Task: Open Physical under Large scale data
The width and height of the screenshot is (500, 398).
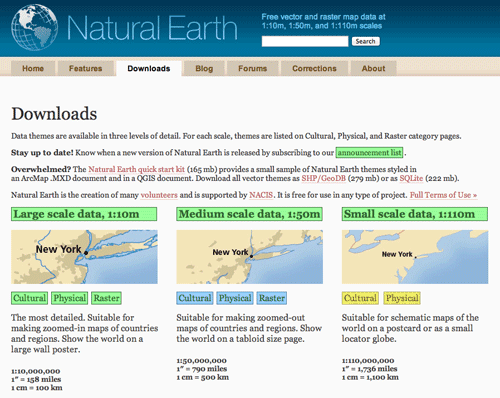Action: tap(70, 298)
